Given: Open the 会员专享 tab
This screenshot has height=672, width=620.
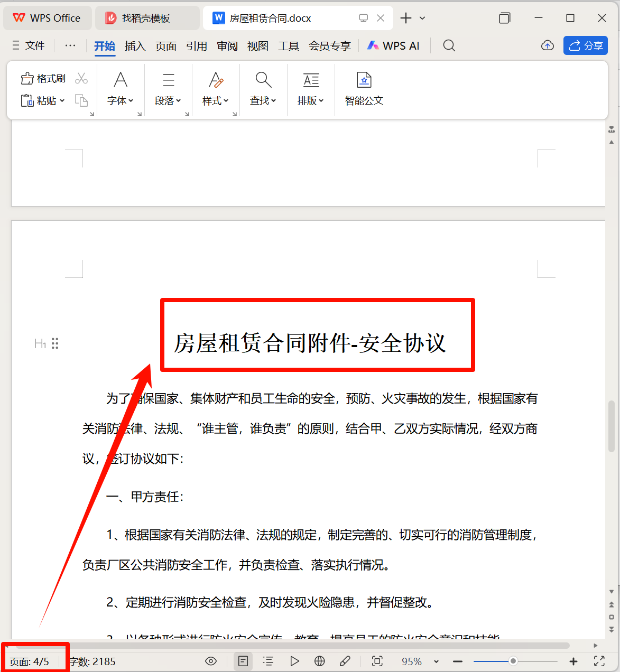Looking at the screenshot, I should tap(330, 46).
